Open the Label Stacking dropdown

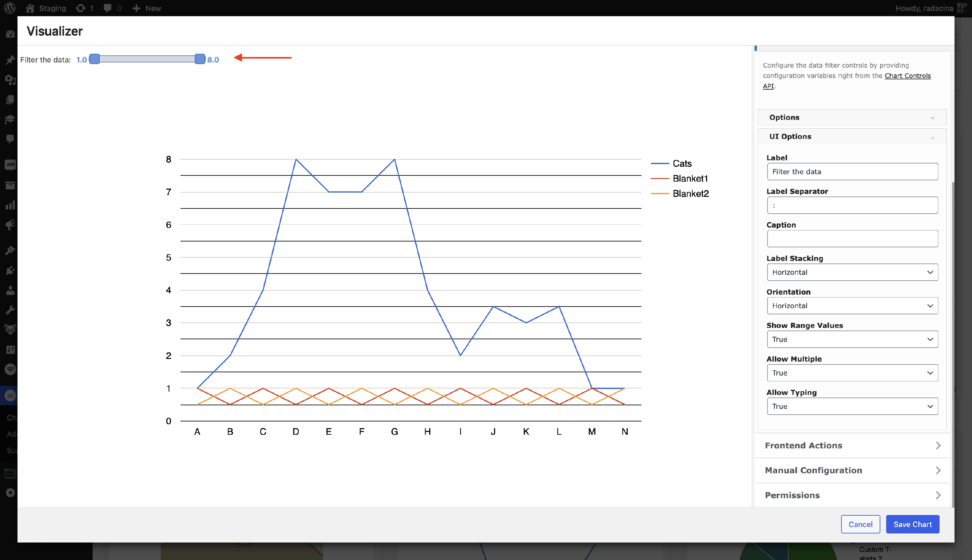pos(852,272)
